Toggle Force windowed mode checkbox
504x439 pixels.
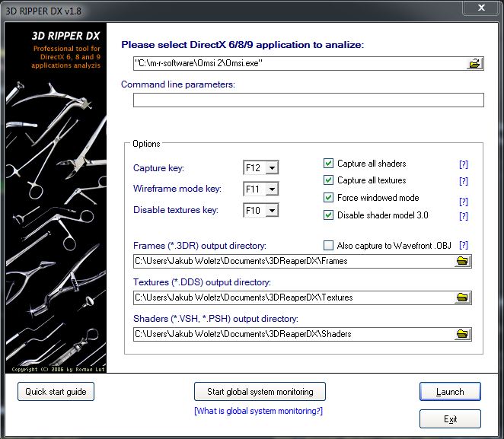pos(329,198)
